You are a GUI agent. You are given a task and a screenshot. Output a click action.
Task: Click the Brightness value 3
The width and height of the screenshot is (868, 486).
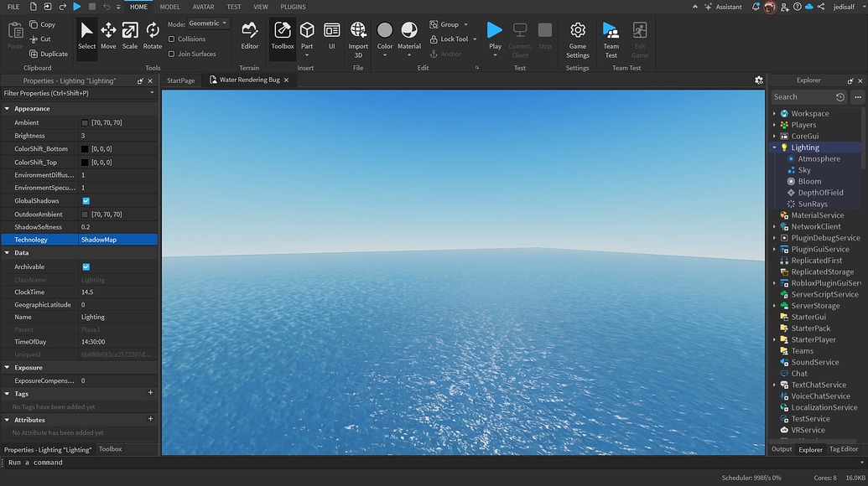coord(118,136)
